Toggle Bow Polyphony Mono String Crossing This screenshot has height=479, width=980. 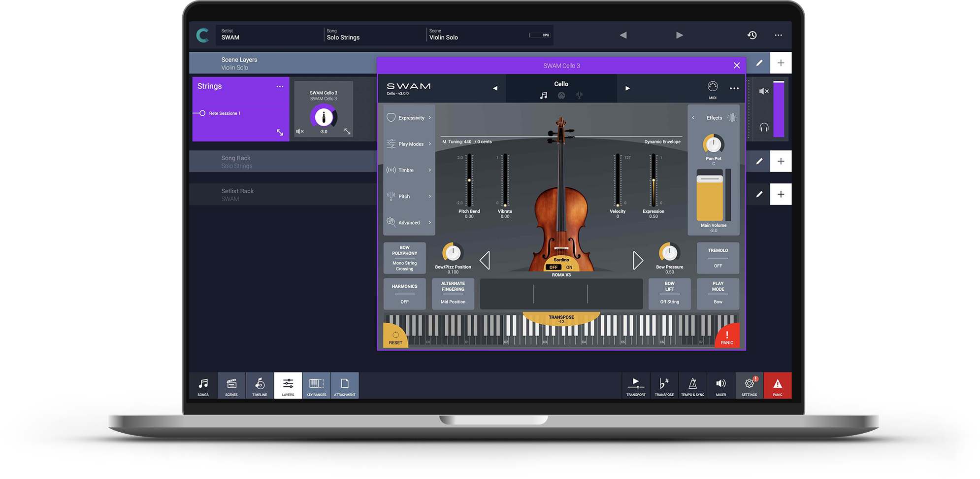click(404, 258)
